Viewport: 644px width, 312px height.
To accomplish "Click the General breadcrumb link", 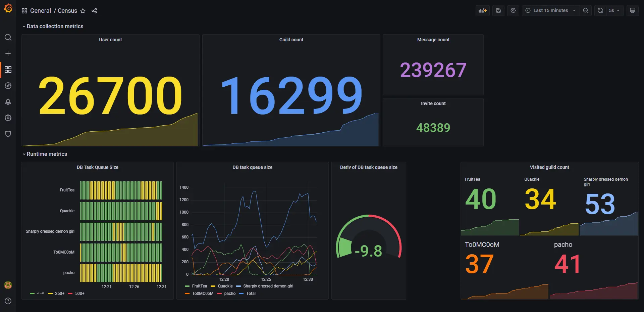I will point(40,10).
